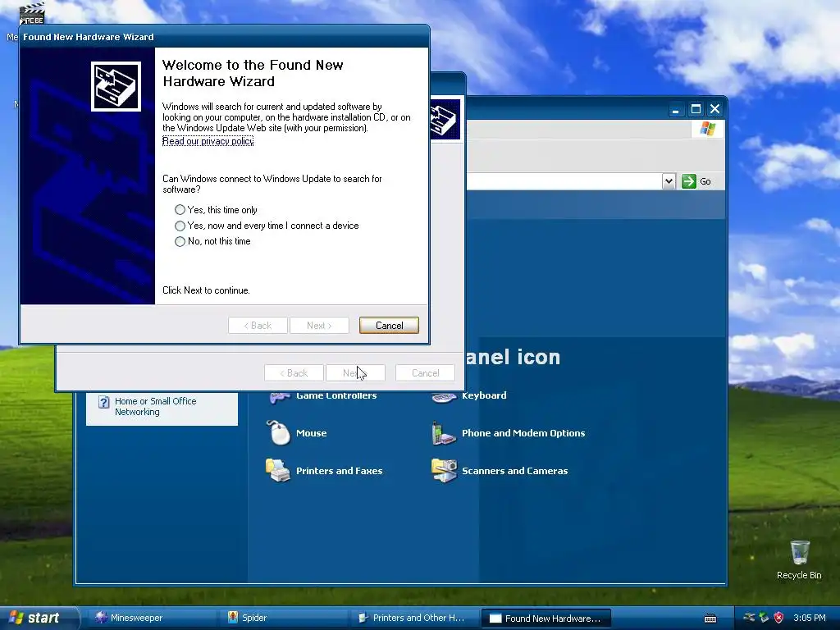
Task: Click the network connection tray icon
Action: pyautogui.click(x=749, y=618)
